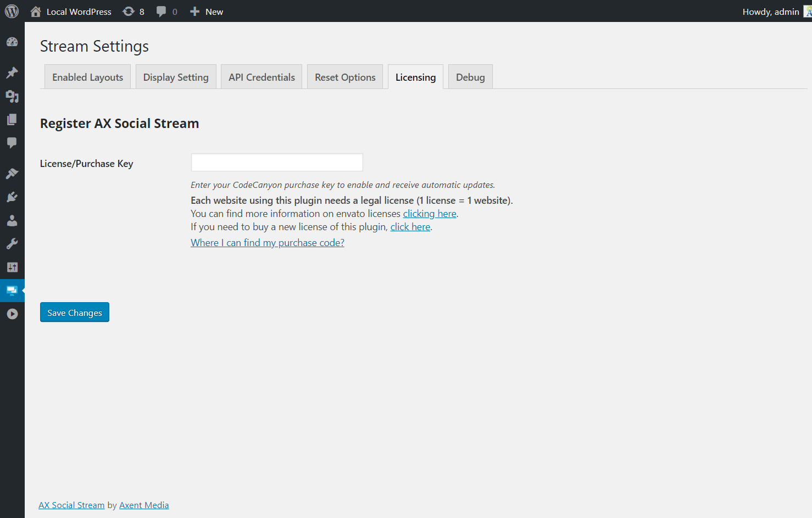812x518 pixels.
Task: Open Pages from the sidebar icon
Action: click(x=12, y=119)
